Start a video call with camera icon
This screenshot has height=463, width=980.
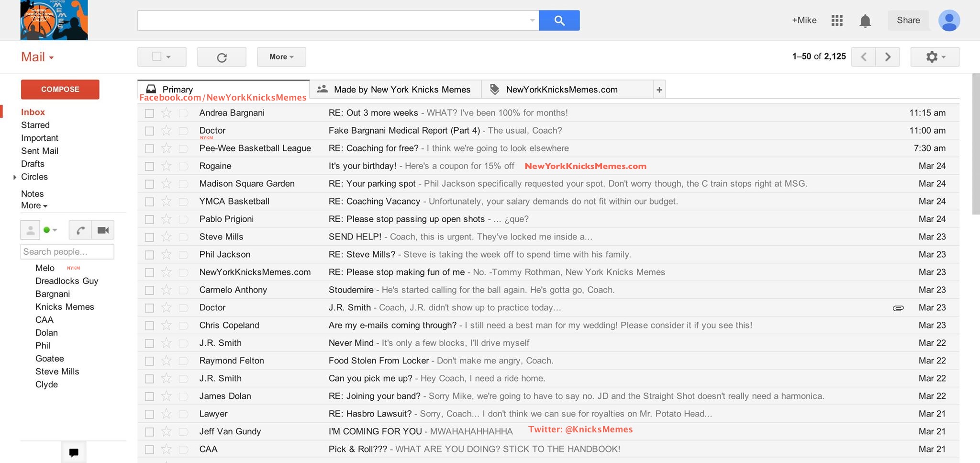(103, 230)
